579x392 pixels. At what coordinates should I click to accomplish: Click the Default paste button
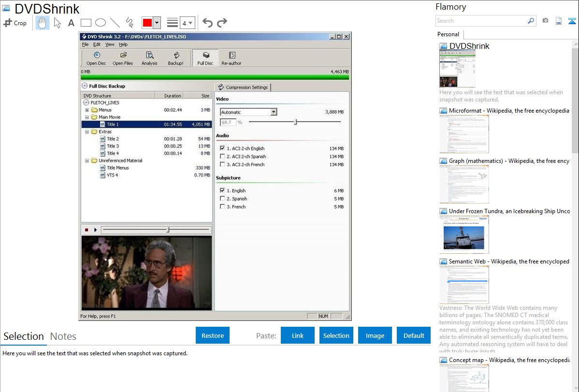coord(414,335)
